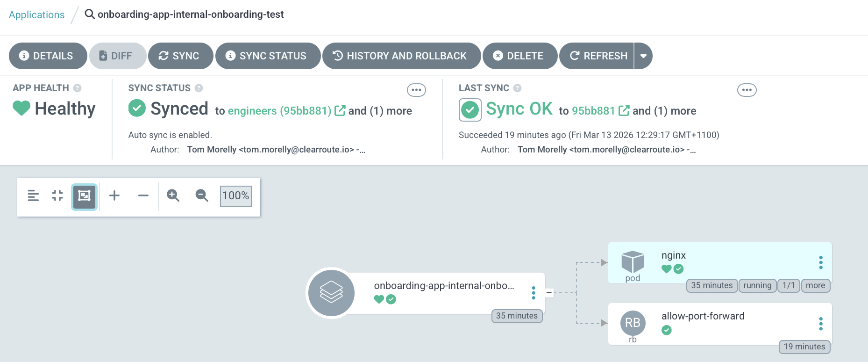Open History and Rollback
868x362 pixels.
pos(401,56)
